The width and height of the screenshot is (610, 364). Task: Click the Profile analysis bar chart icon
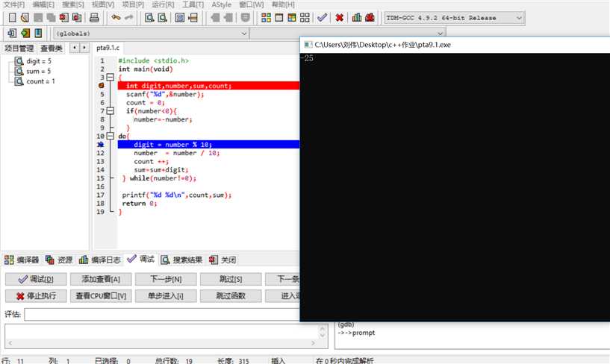[x=357, y=17]
